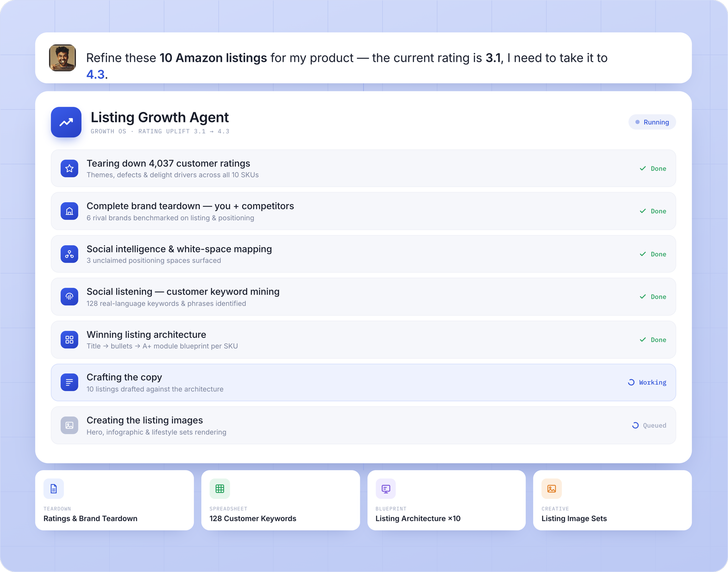Click Done checkmark on winning listing architecture row
728x572 pixels.
tap(642, 340)
